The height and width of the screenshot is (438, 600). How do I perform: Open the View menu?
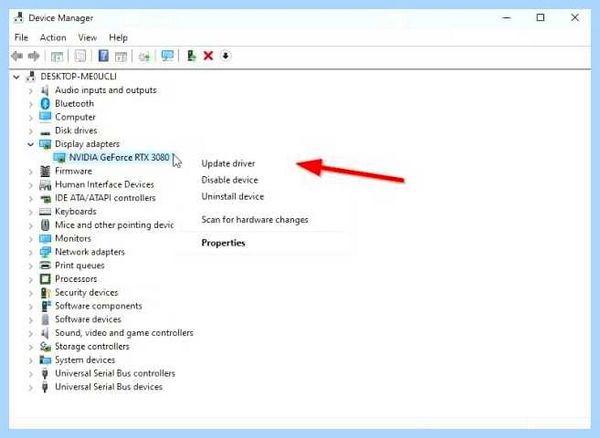coord(87,37)
